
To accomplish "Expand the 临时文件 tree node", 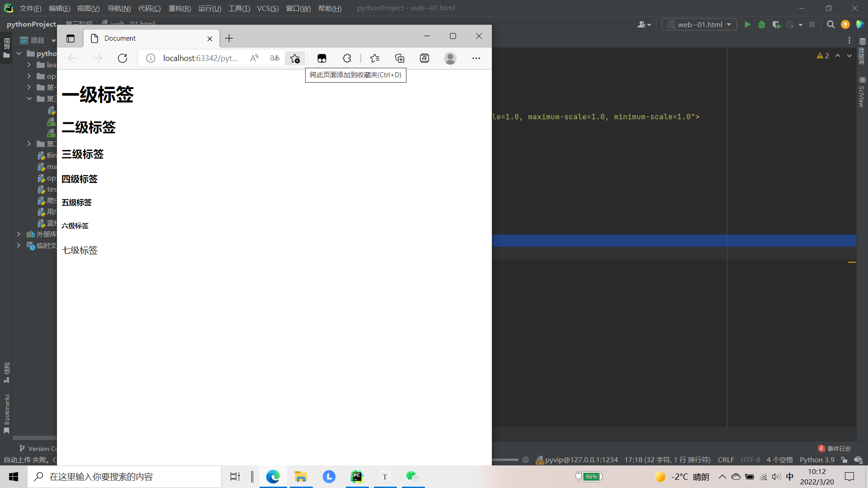I will [19, 245].
